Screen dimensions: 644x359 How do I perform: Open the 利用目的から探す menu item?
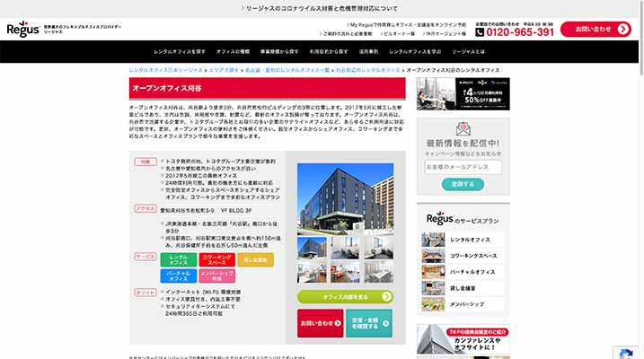coord(329,52)
